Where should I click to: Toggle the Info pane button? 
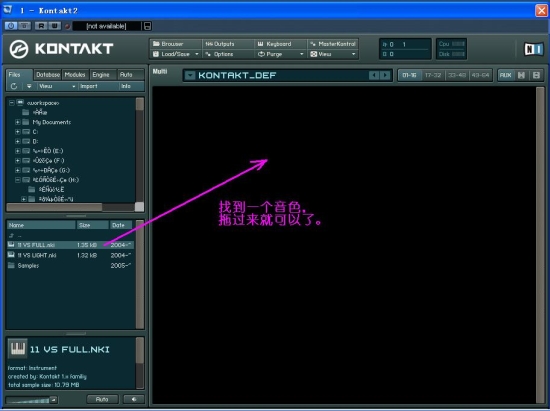(131, 86)
